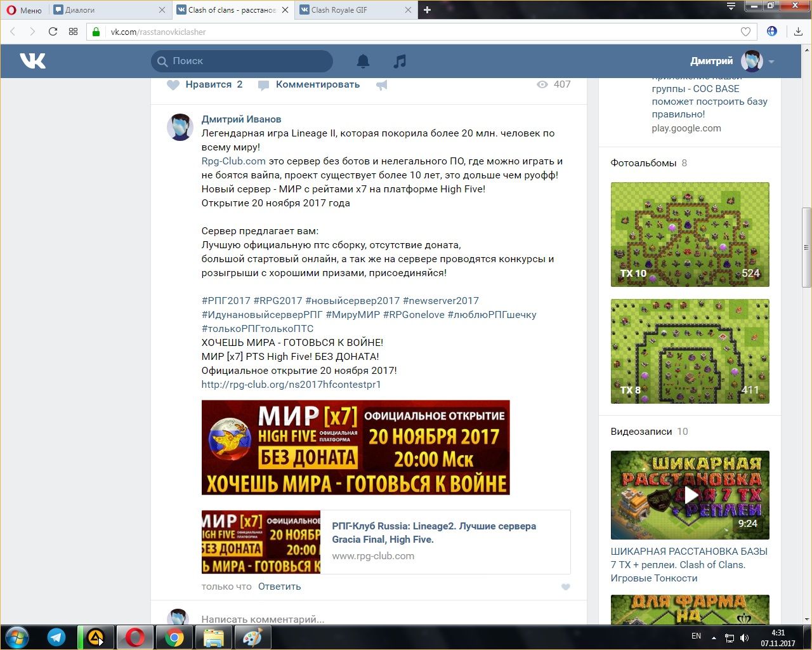
Task: Switch to the Clash Royale GIF tab
Action: (x=355, y=10)
